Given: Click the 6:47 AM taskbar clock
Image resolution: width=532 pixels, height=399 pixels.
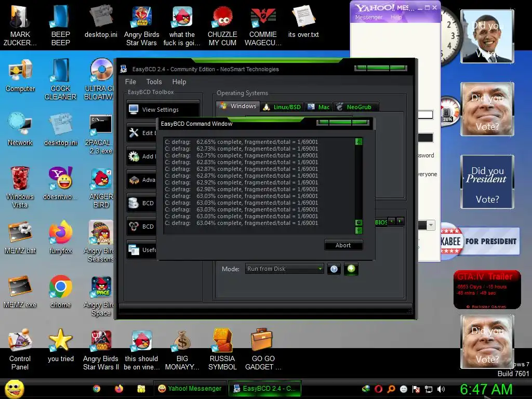Looking at the screenshot, I should pyautogui.click(x=486, y=389).
